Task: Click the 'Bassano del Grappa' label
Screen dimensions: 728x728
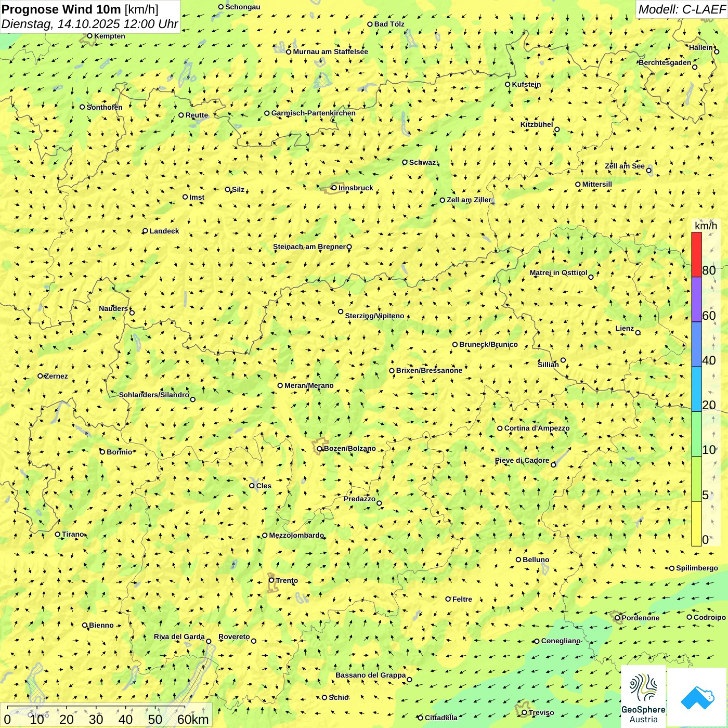Action: pos(371,675)
